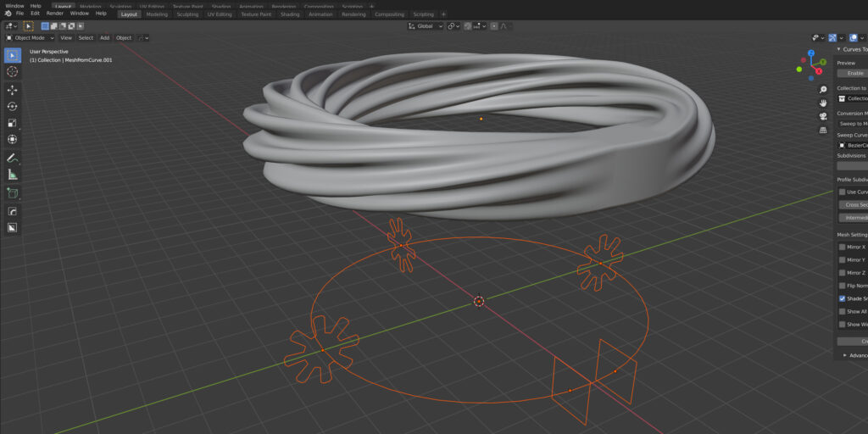Switch to the Modeling workspace tab
The height and width of the screenshot is (434, 868).
point(157,14)
